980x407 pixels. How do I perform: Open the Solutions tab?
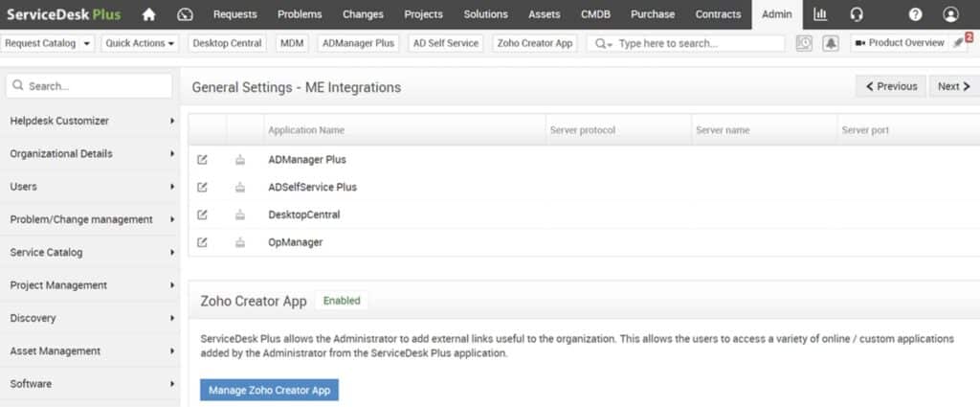click(485, 14)
